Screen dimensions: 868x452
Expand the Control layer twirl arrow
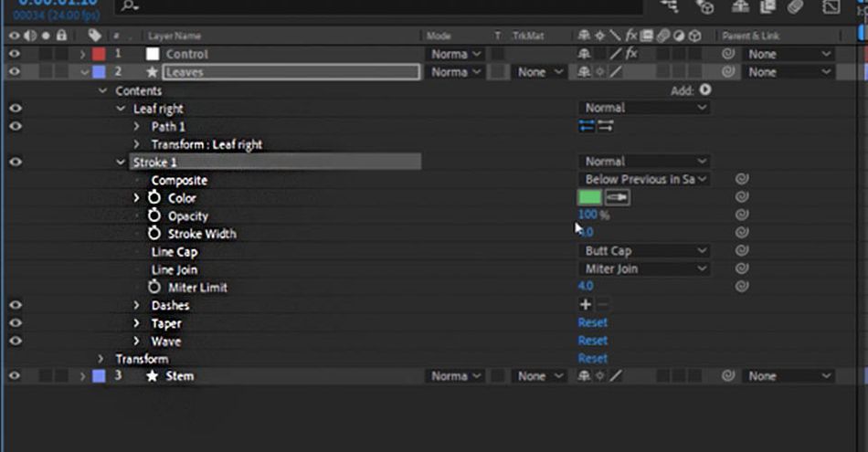(82, 54)
